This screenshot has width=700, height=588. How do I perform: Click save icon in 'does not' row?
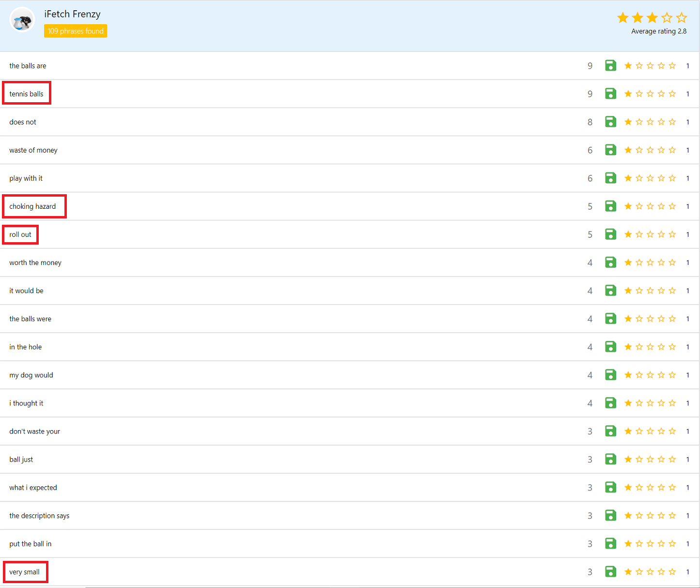[x=610, y=122]
